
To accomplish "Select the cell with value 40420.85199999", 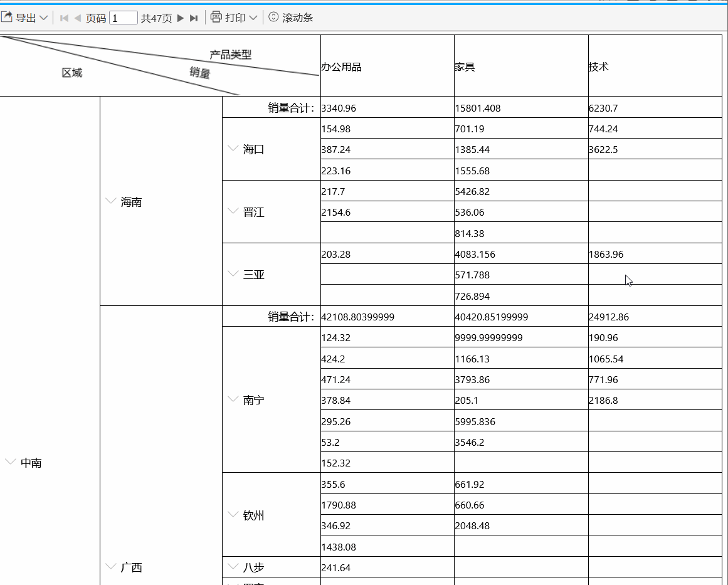I will pyautogui.click(x=521, y=317).
